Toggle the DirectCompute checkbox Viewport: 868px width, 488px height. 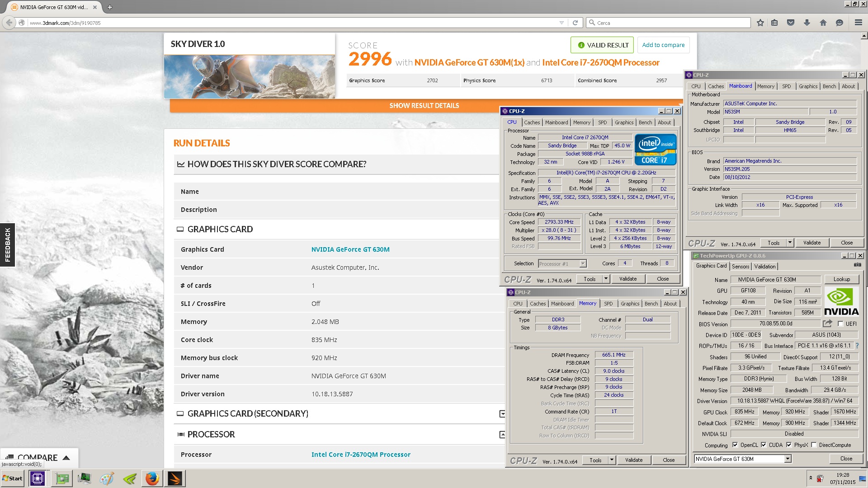tap(814, 445)
